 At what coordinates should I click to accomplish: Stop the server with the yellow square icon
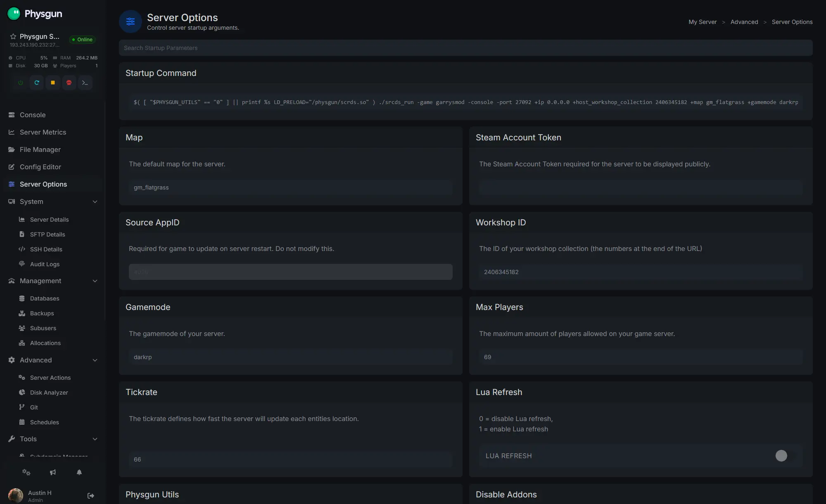click(x=53, y=83)
